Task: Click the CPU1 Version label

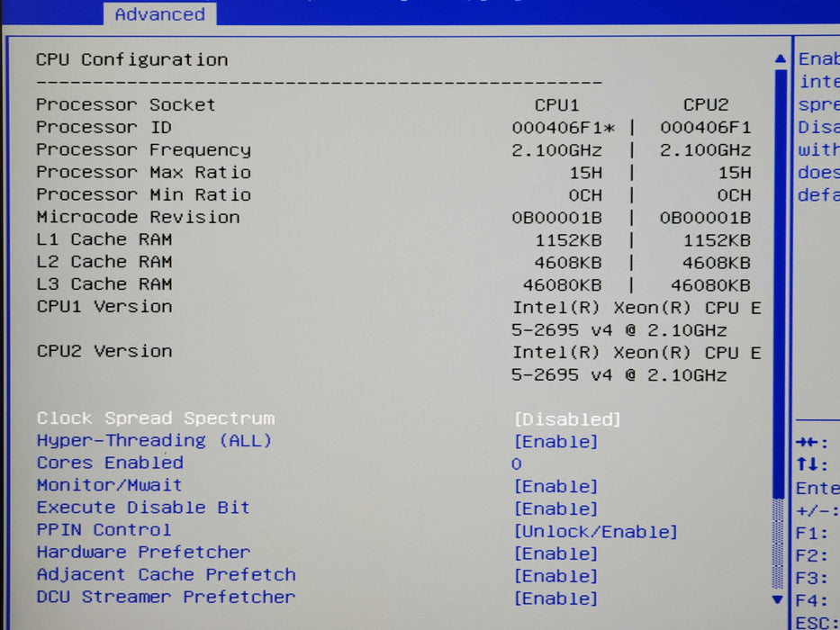Action: (x=104, y=306)
